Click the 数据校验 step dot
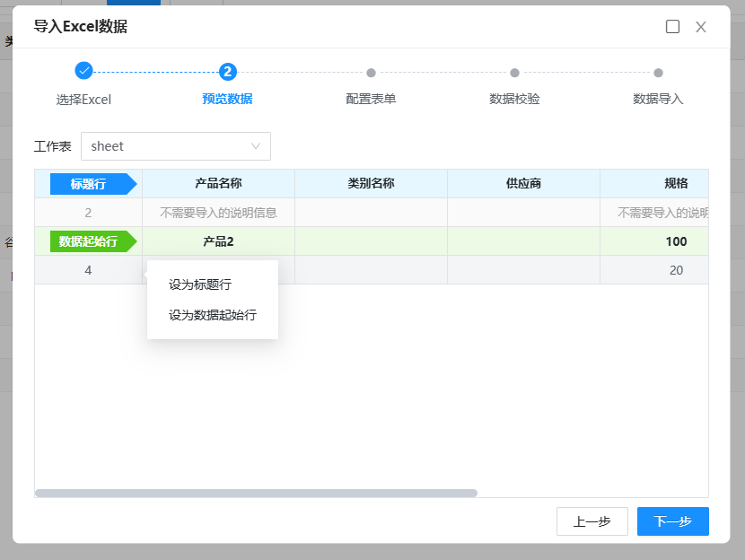 (x=514, y=73)
